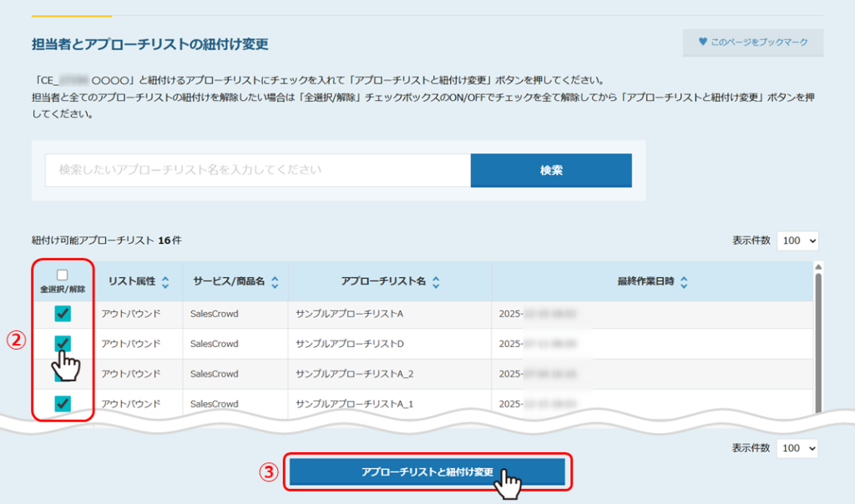
Task: Click the アプローチリスト名 column header text
Action: tap(383, 282)
